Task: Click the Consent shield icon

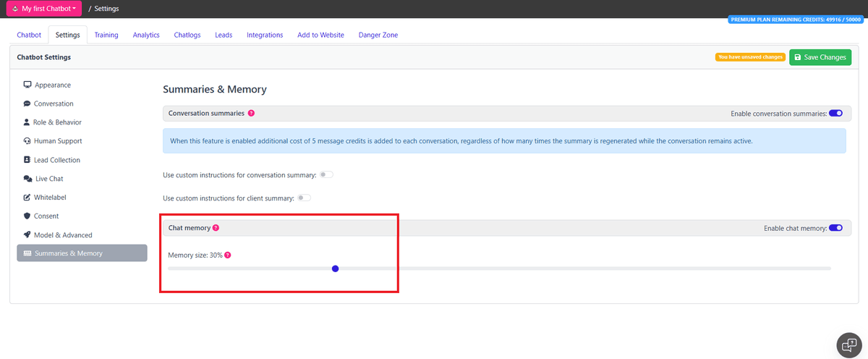Action: 27,216
